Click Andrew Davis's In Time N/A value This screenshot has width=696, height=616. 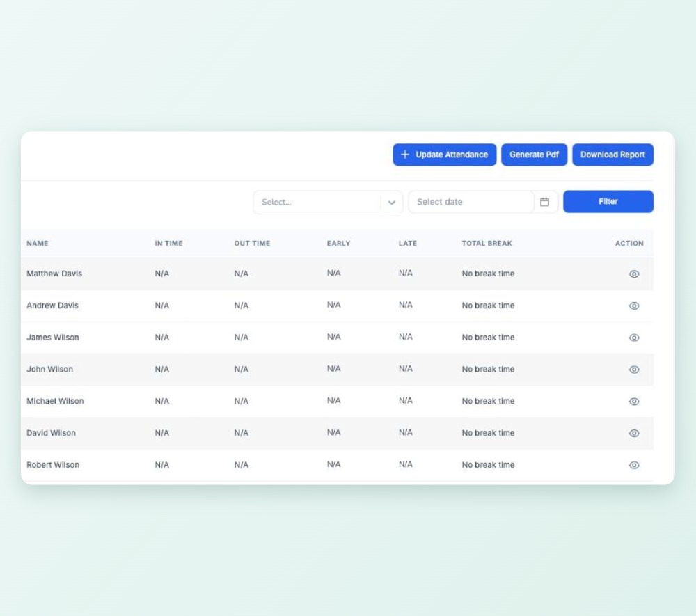click(161, 306)
